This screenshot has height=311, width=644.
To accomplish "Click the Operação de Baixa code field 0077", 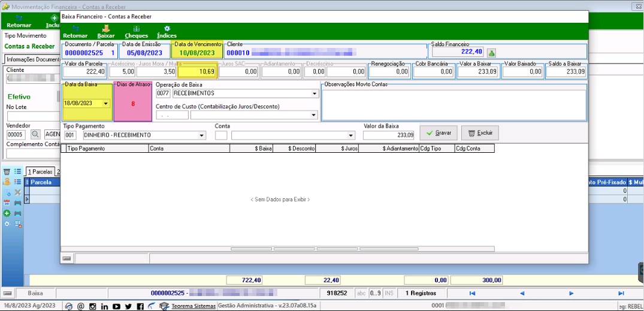I will coord(163,93).
